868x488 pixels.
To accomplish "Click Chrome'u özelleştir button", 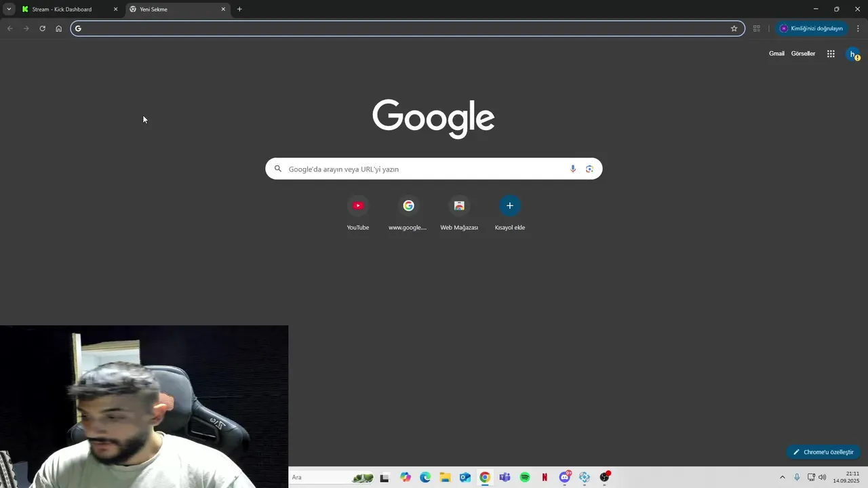I will click(823, 452).
